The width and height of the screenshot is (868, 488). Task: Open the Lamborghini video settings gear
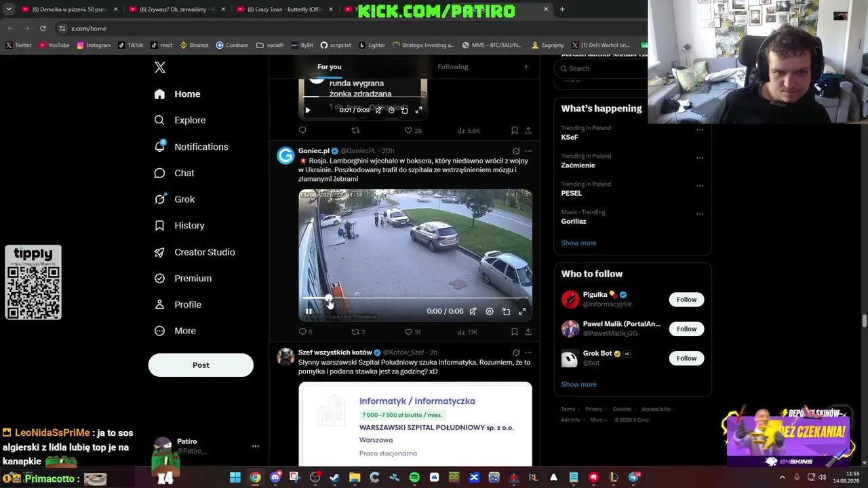[490, 312]
